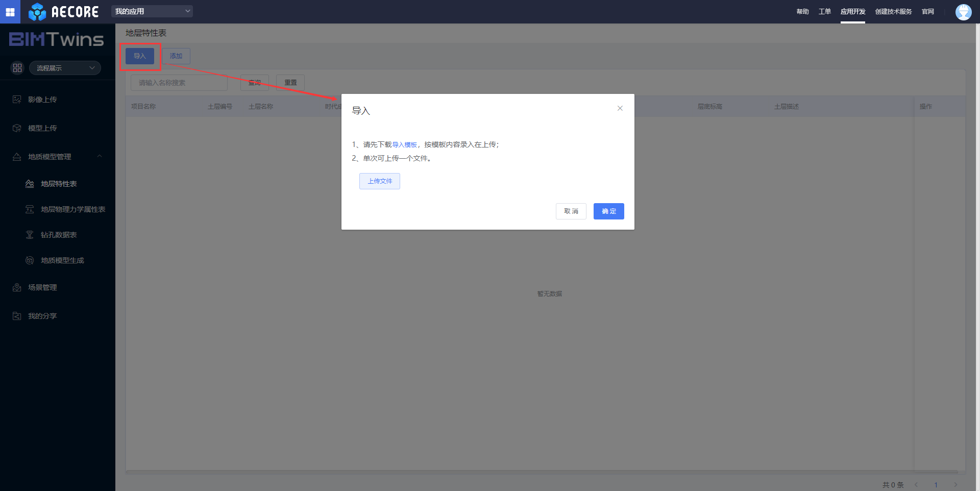
Task: Collapse the 地质模型管理 menu section
Action: [100, 157]
